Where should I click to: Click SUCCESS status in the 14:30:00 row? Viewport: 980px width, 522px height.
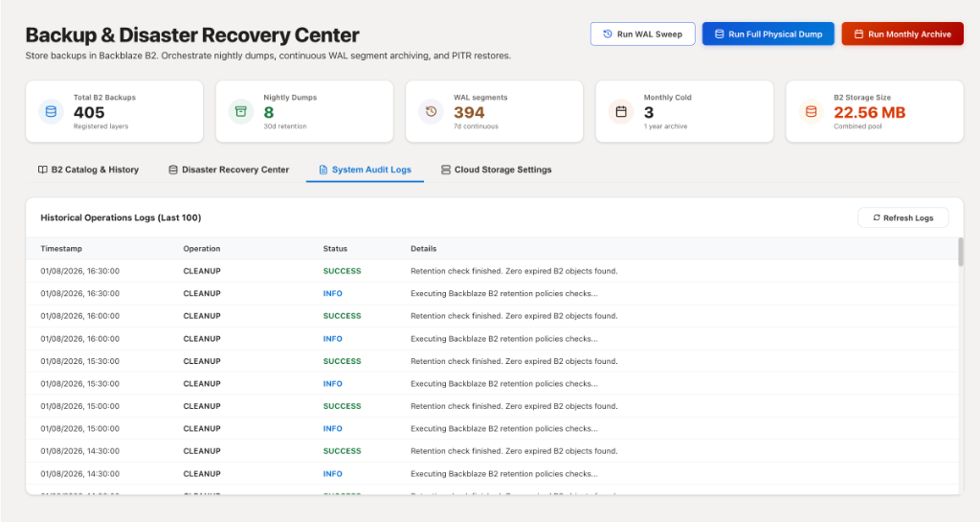(x=342, y=451)
